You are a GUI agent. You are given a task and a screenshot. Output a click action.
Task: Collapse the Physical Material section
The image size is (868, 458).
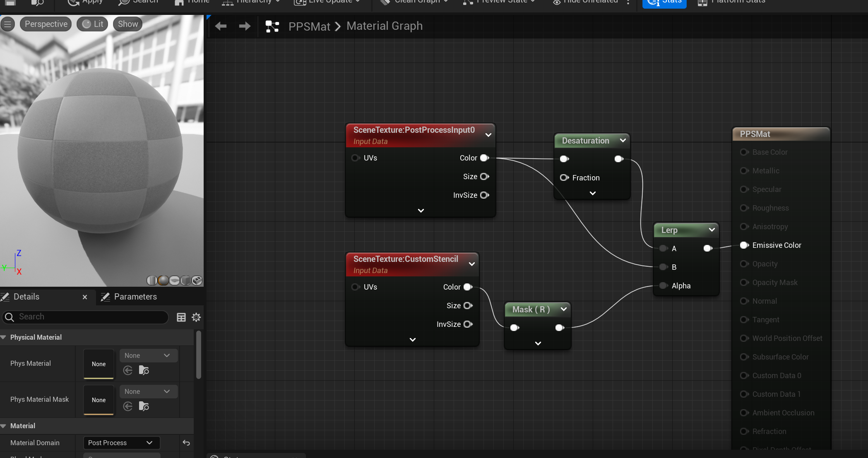pos(4,337)
